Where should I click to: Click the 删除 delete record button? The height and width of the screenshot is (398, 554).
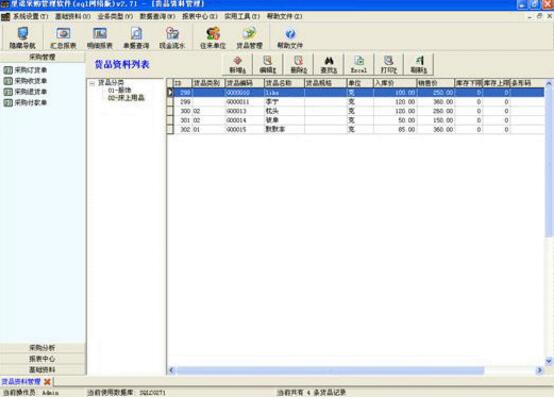point(298,64)
